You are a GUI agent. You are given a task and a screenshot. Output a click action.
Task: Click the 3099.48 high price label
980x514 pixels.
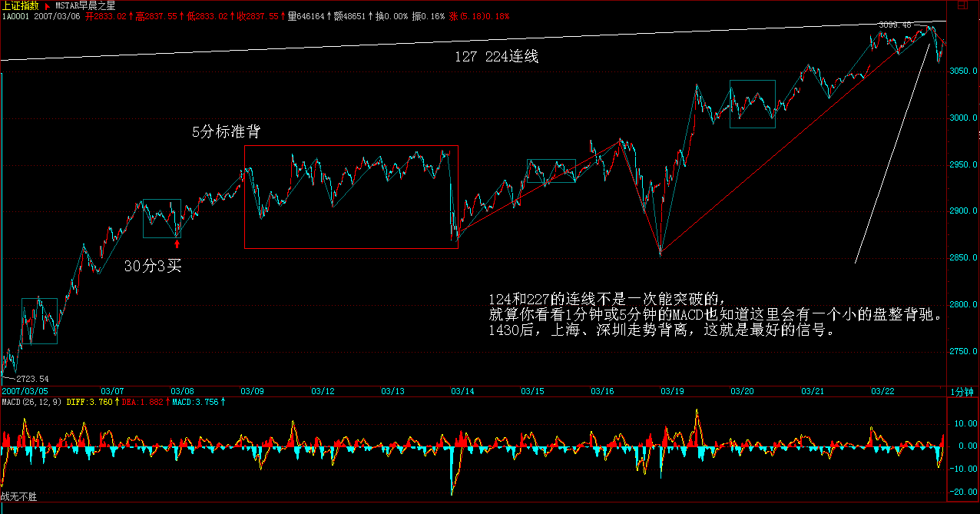pos(895,25)
